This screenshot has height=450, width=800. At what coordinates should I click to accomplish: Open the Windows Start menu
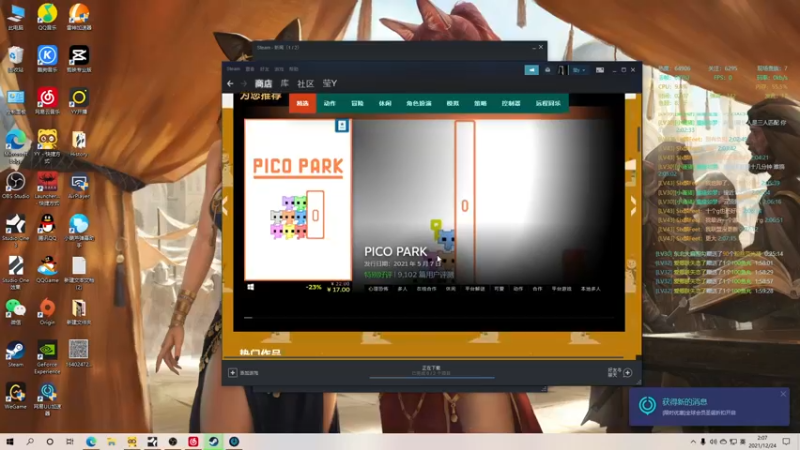[x=10, y=442]
